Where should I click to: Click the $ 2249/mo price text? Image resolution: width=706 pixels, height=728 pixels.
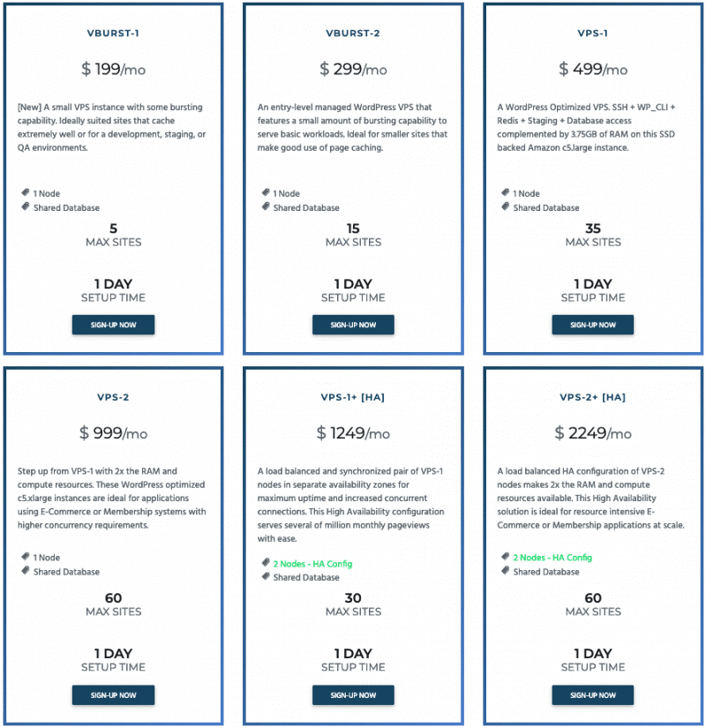[x=593, y=432]
